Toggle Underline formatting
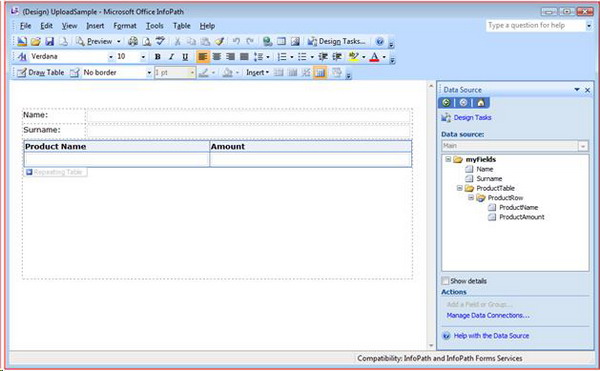The height and width of the screenshot is (371, 600). tap(185, 57)
